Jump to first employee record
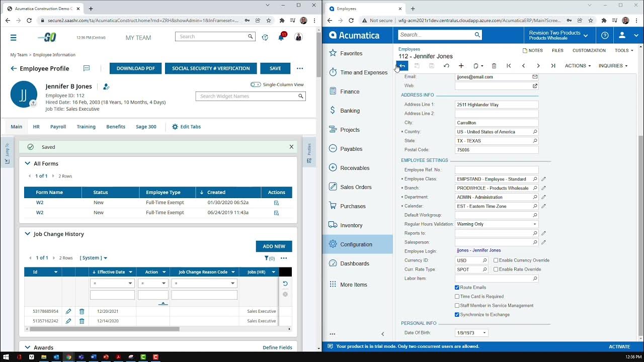This screenshot has height=362, width=644. [509, 66]
